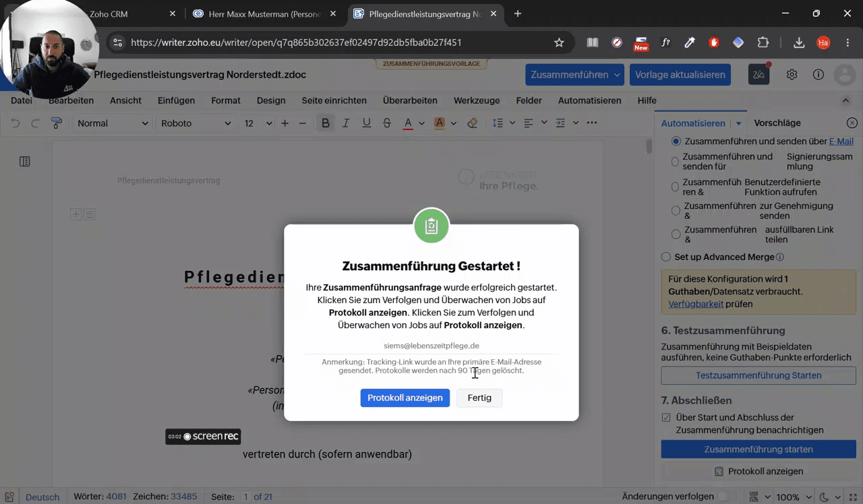Click Fertig to dismiss the dialog

[479, 398]
